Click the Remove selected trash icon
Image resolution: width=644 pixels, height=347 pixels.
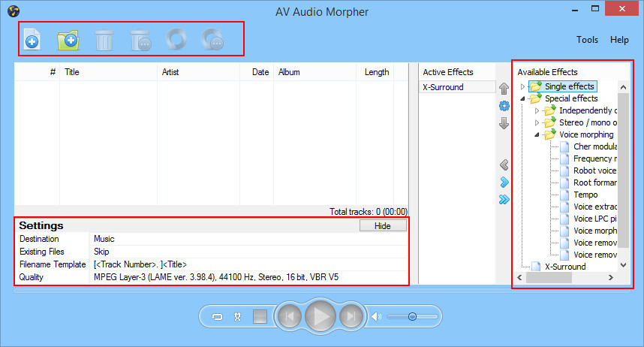pos(104,40)
